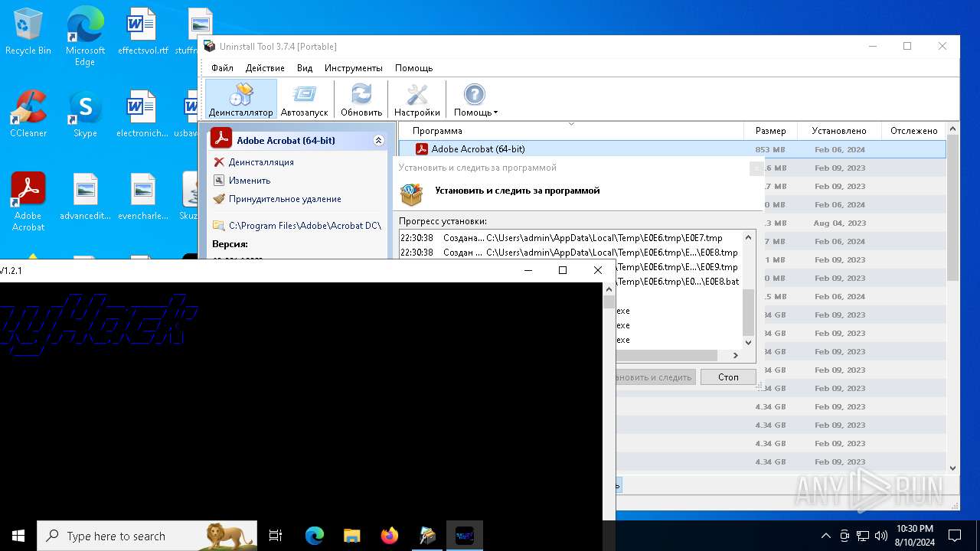Click the program list scroll-down arrow
This screenshot has height=551, width=980.
953,468
